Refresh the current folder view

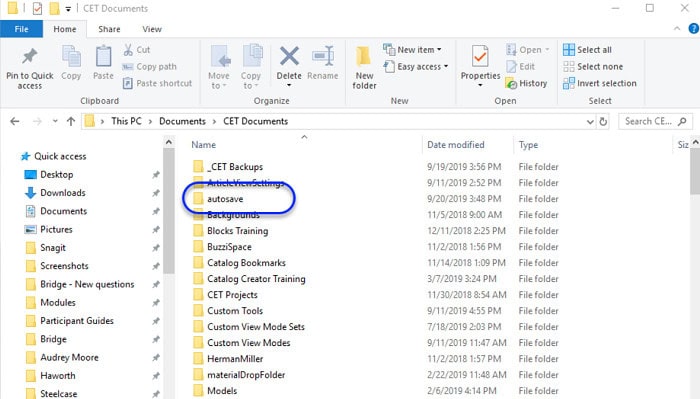point(603,121)
